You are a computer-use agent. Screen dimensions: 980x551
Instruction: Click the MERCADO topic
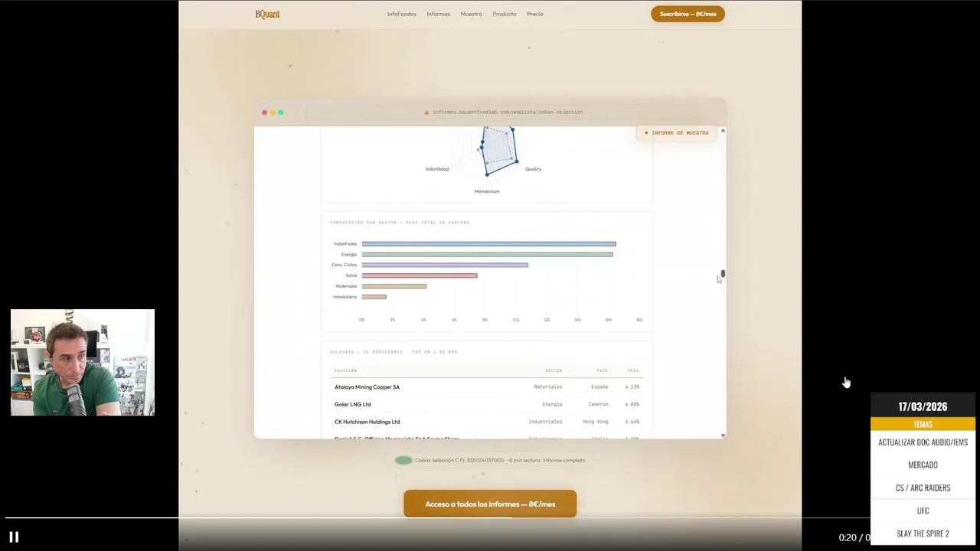pyautogui.click(x=923, y=465)
